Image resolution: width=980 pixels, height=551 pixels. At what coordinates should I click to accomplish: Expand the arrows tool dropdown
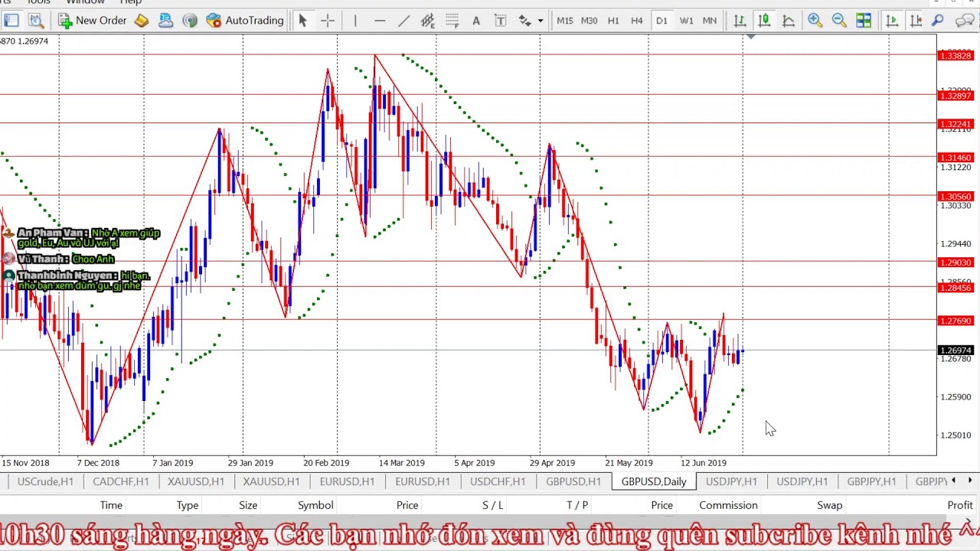coord(541,21)
